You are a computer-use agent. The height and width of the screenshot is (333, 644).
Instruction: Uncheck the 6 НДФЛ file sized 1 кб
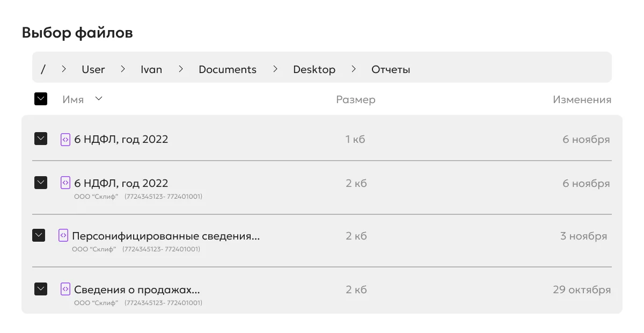pos(41,139)
